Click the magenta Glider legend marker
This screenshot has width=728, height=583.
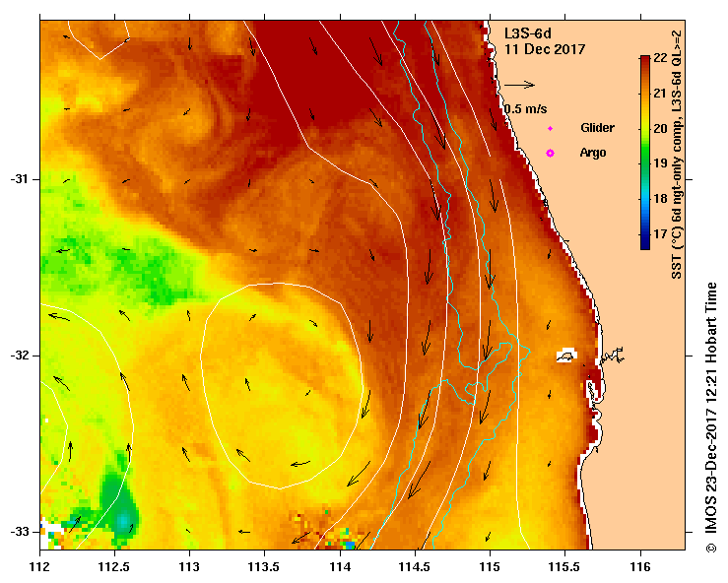[x=550, y=129]
